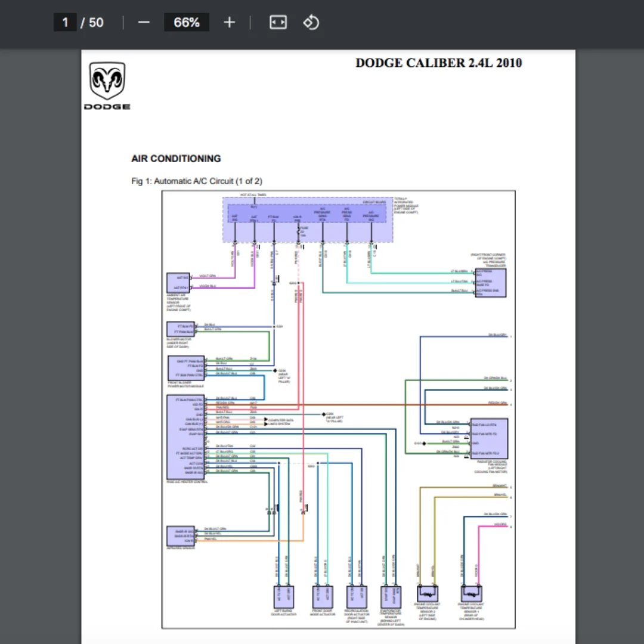This screenshot has width=644, height=644.
Task: Click the A/C pressure transducer component
Action: 490,283
